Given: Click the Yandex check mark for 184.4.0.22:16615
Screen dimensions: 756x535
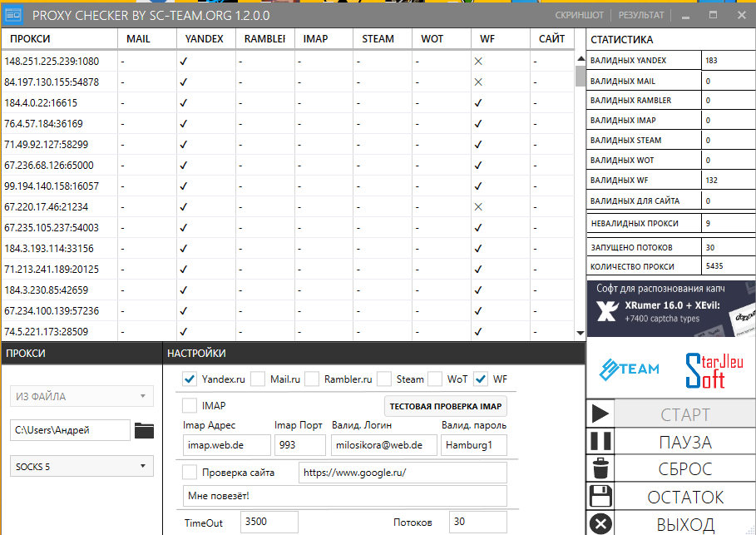Looking at the screenshot, I should click(183, 102).
